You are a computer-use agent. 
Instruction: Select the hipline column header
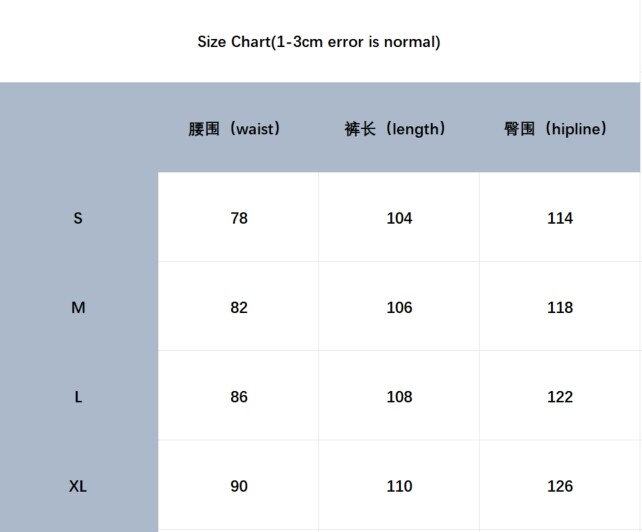click(x=557, y=129)
